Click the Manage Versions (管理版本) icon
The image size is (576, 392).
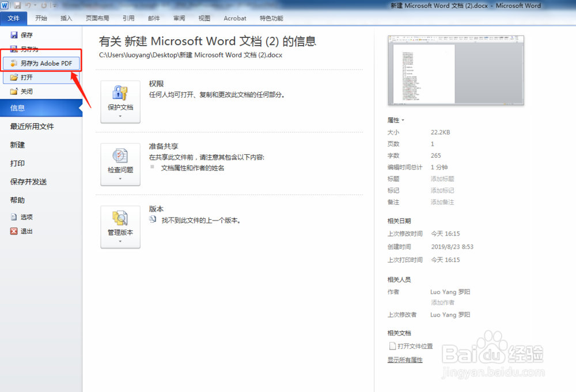[x=120, y=218]
